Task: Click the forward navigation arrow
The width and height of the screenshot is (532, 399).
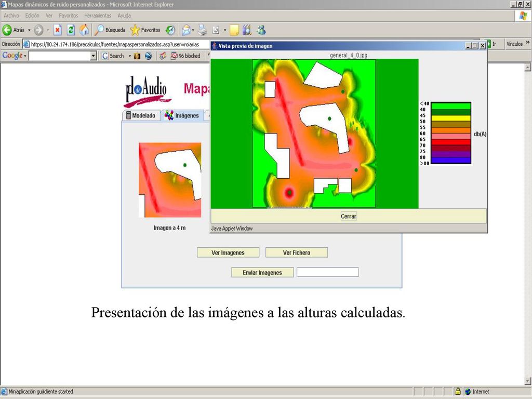Action: click(38, 30)
